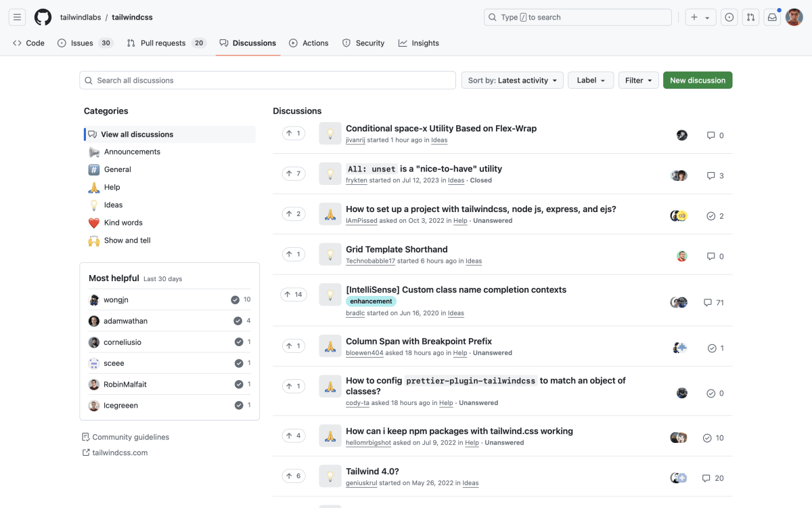Upvote the IntelliSense completion contexts discussion
Viewport: 812px width, 508px height.
point(294,295)
